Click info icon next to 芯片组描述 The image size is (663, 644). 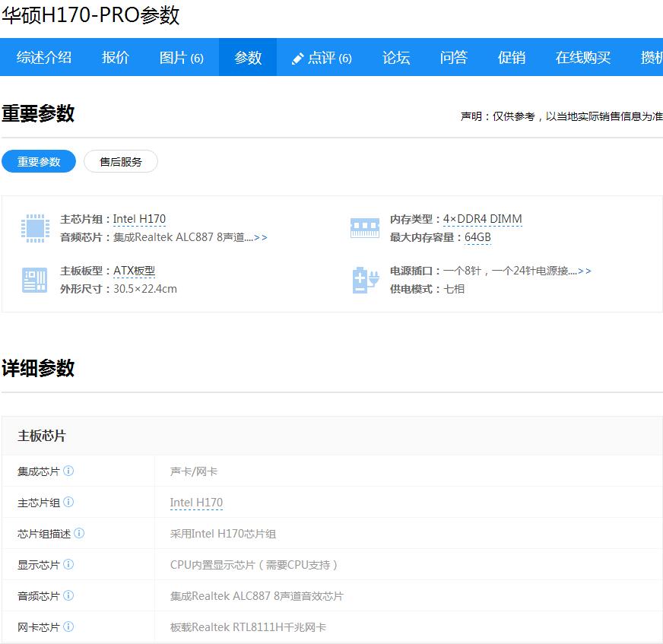coord(79,533)
